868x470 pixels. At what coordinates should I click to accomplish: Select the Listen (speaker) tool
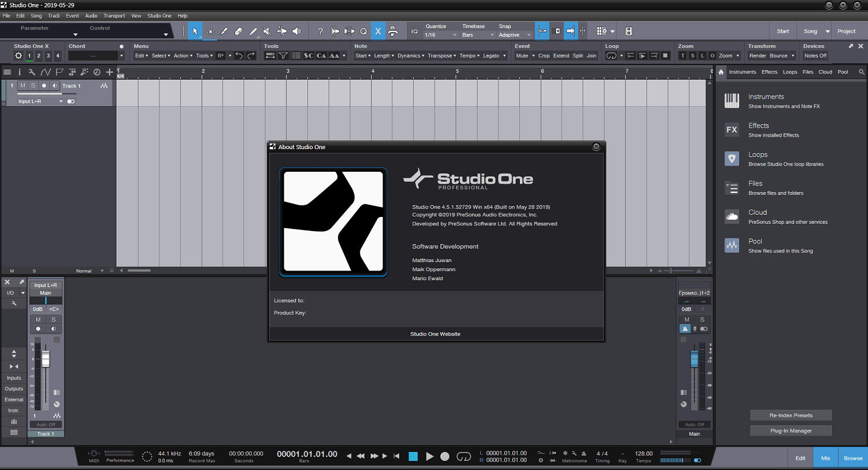297,32
